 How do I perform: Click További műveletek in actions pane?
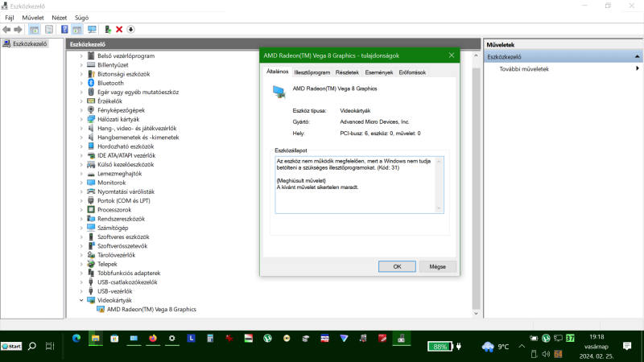[x=524, y=69]
